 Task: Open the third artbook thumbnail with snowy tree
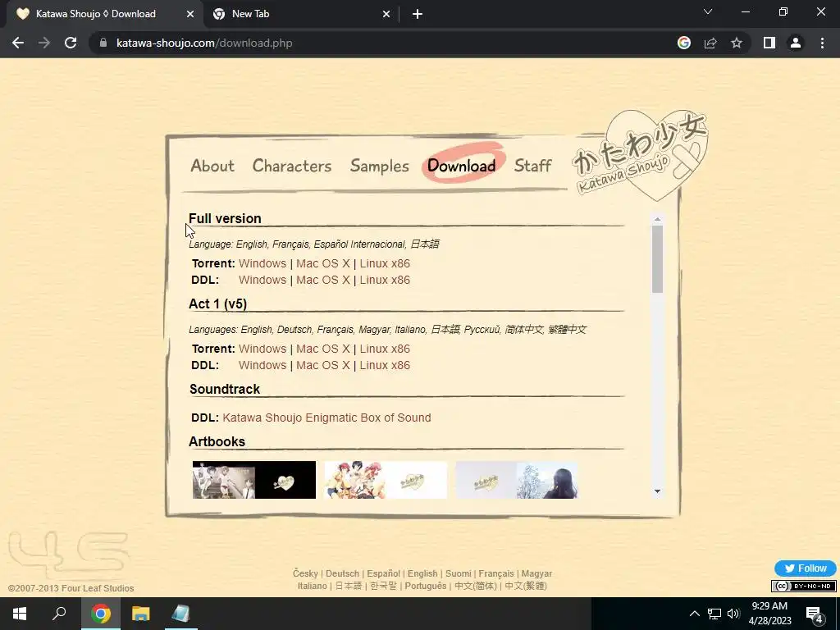[x=517, y=480]
